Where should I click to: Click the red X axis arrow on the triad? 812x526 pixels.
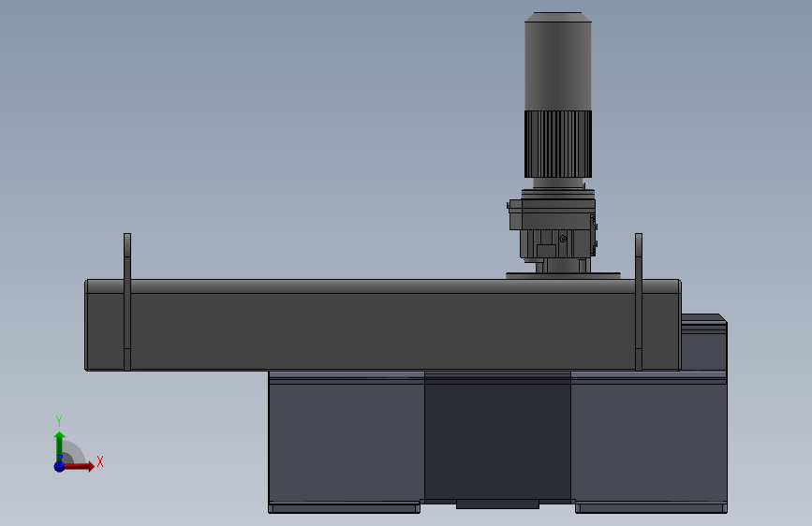click(78, 466)
